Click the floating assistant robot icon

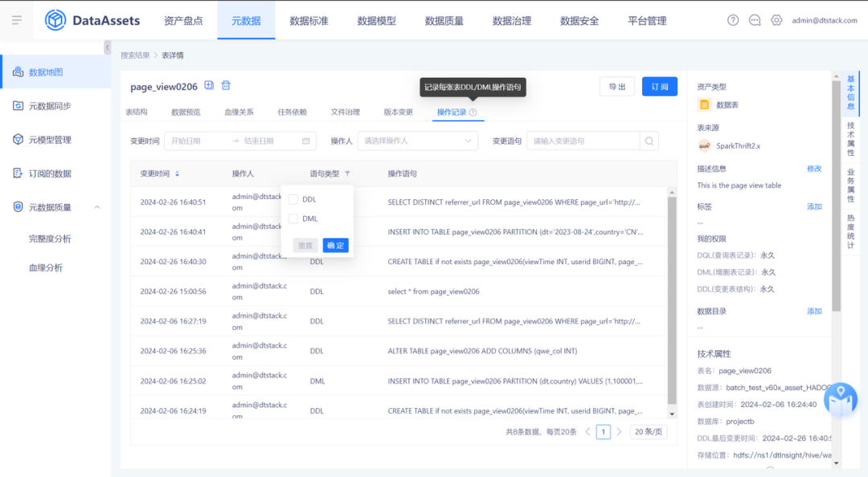click(840, 399)
